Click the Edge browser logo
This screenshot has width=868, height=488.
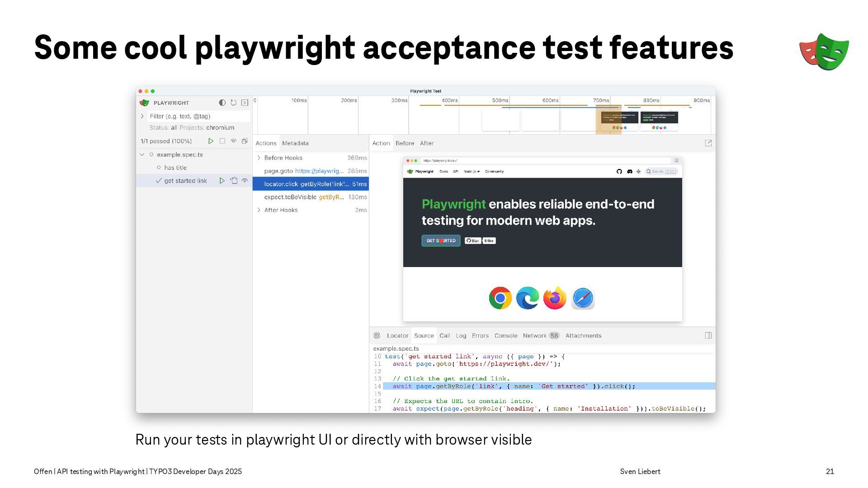click(x=528, y=298)
